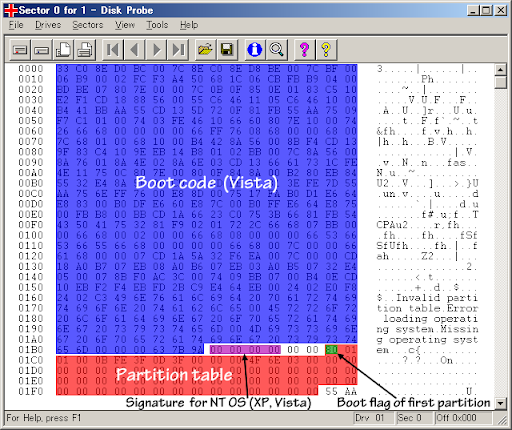This screenshot has height=430, width=512.
Task: Click status bar sector indicator 'Sec 0'
Action: pos(410,418)
